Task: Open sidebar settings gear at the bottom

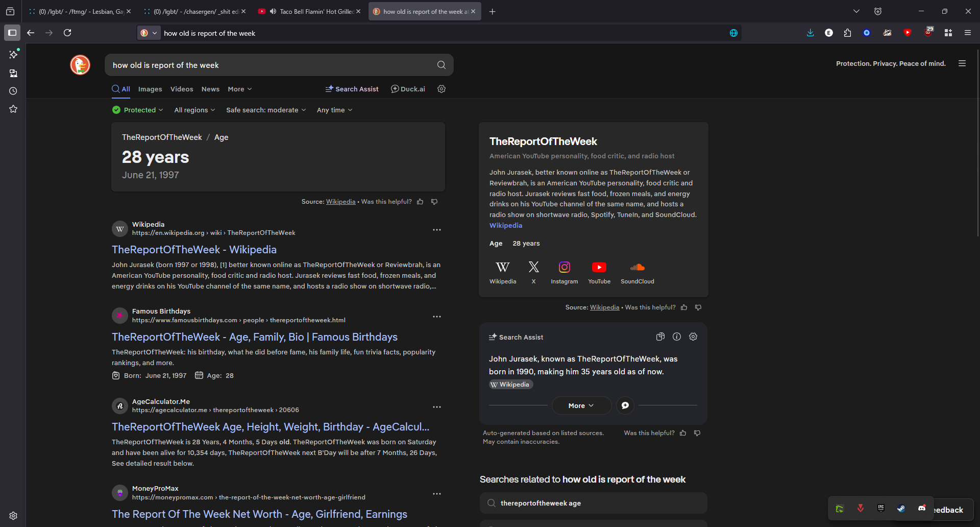Action: click(x=13, y=516)
